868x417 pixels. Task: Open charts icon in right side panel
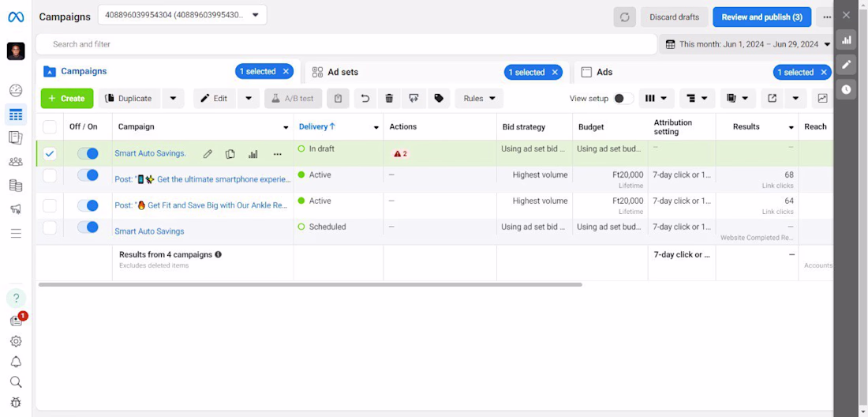(x=846, y=39)
